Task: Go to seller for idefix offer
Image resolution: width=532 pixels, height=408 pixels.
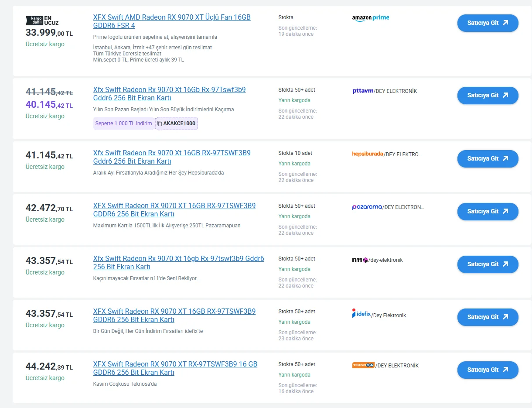Action: point(488,317)
